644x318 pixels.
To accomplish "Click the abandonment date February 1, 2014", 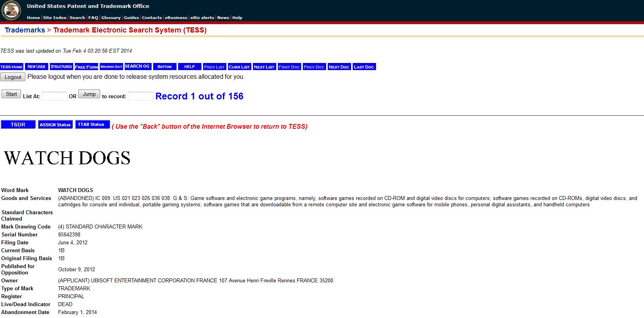I will click(x=78, y=312).
